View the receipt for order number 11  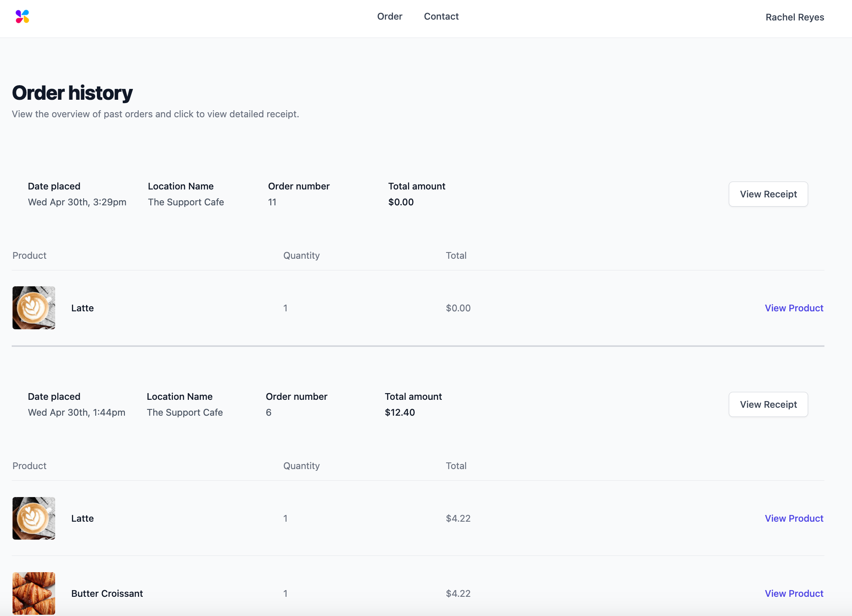point(768,194)
